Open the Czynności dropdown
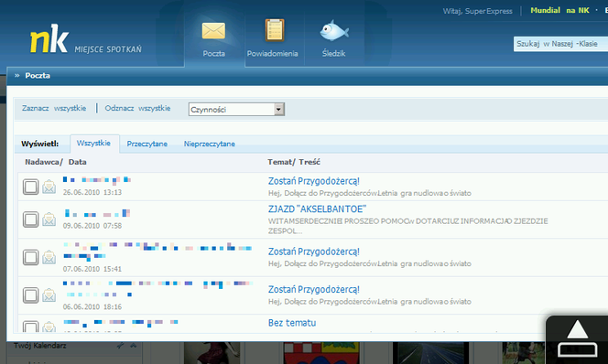Screen dimensions: 608x364 [x=236, y=109]
